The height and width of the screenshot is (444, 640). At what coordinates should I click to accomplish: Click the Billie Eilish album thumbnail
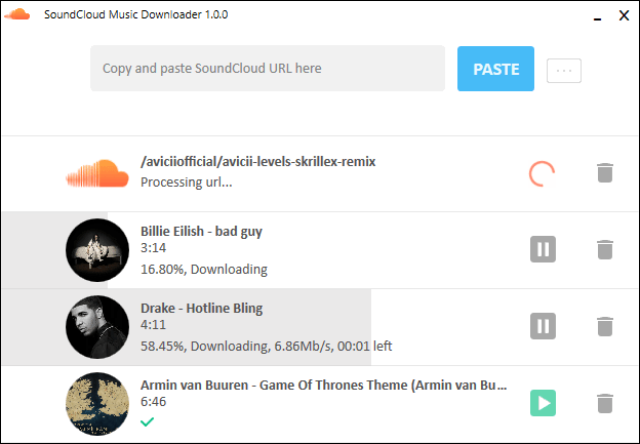[97, 250]
